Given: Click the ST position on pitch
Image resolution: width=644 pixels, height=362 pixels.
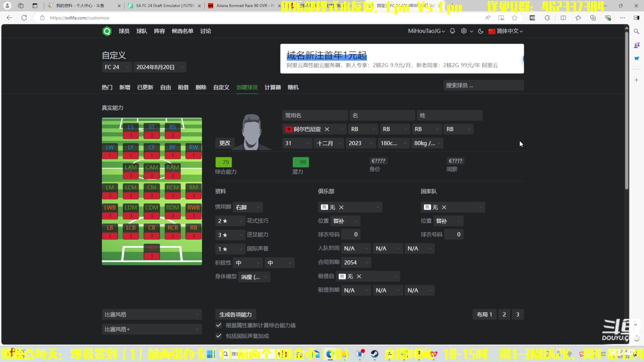Looking at the screenshot, I should 152,131.
